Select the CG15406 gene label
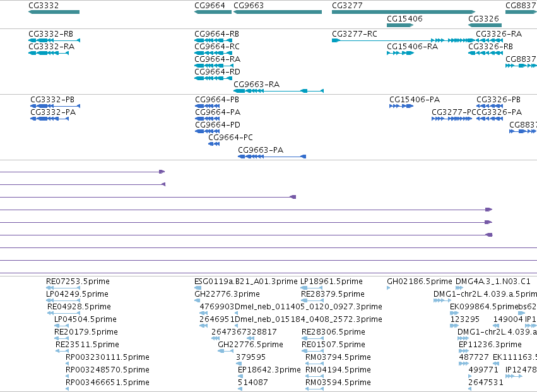The width and height of the screenshot is (537, 392). click(404, 18)
